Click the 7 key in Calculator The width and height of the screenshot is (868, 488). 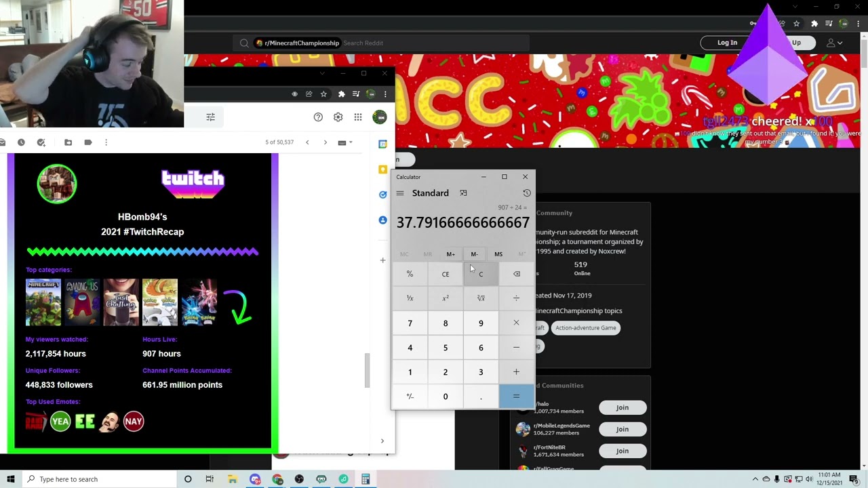[x=410, y=323]
